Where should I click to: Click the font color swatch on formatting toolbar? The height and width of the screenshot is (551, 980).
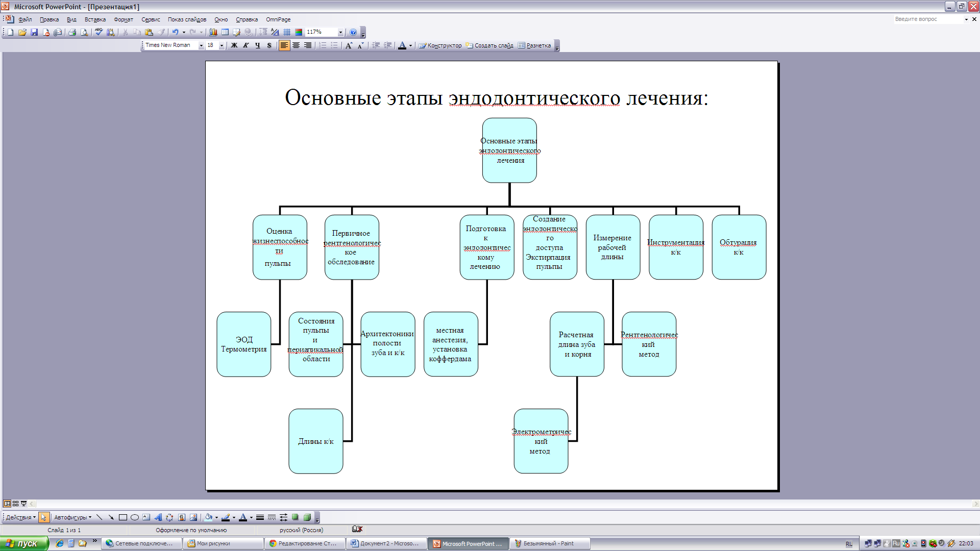tap(402, 45)
